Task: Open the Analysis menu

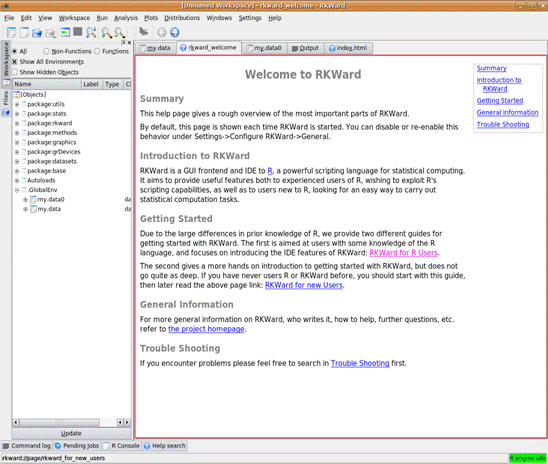Action: pyautogui.click(x=126, y=18)
